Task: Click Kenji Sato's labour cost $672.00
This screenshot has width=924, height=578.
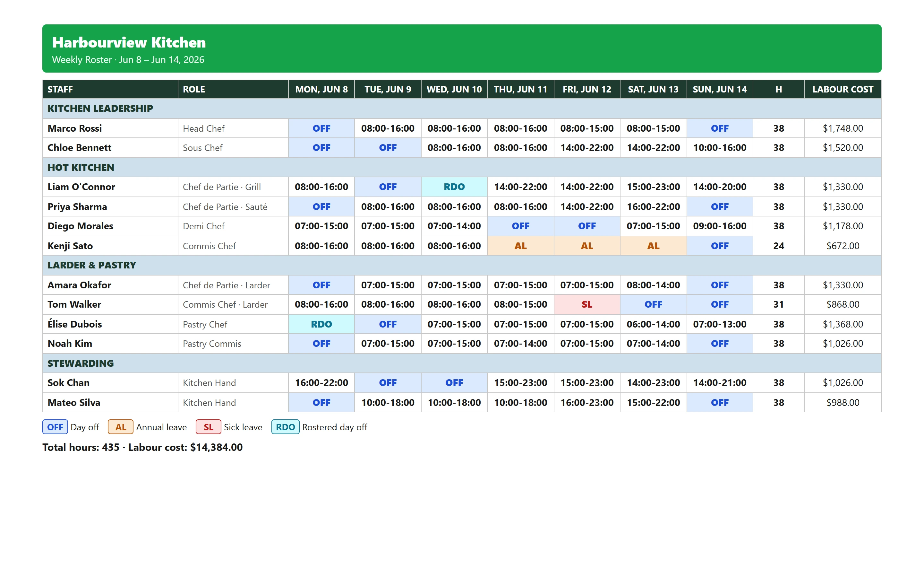Action: pyautogui.click(x=843, y=246)
